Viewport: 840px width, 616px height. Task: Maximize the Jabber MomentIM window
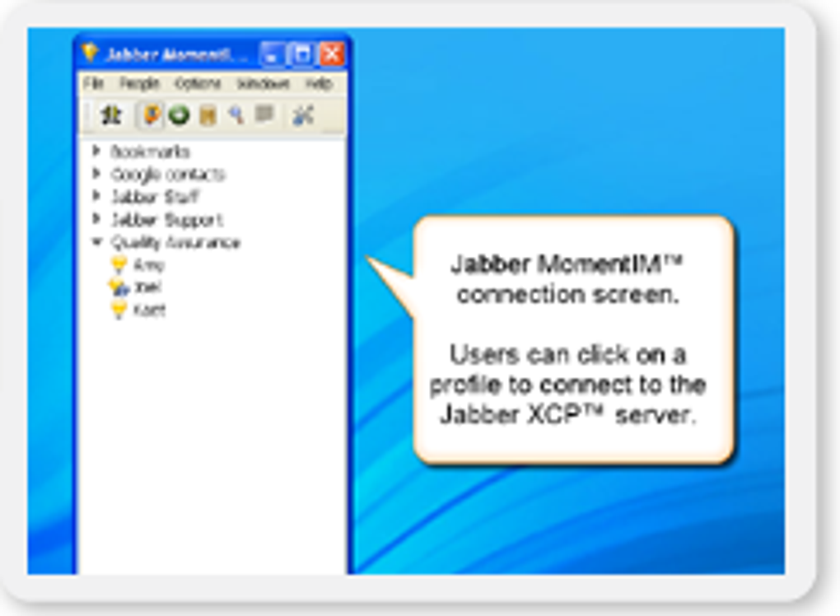point(301,54)
